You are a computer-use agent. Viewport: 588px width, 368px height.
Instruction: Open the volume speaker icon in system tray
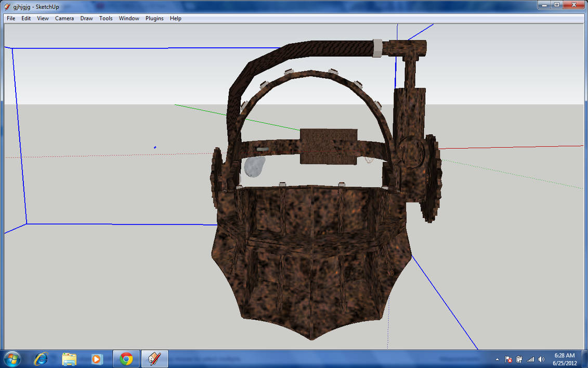(x=541, y=359)
